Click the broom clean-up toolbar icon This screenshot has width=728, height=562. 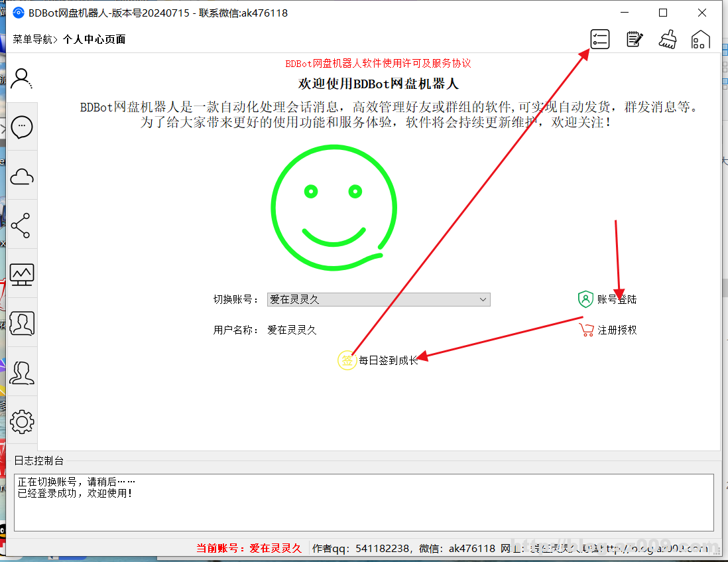(667, 39)
